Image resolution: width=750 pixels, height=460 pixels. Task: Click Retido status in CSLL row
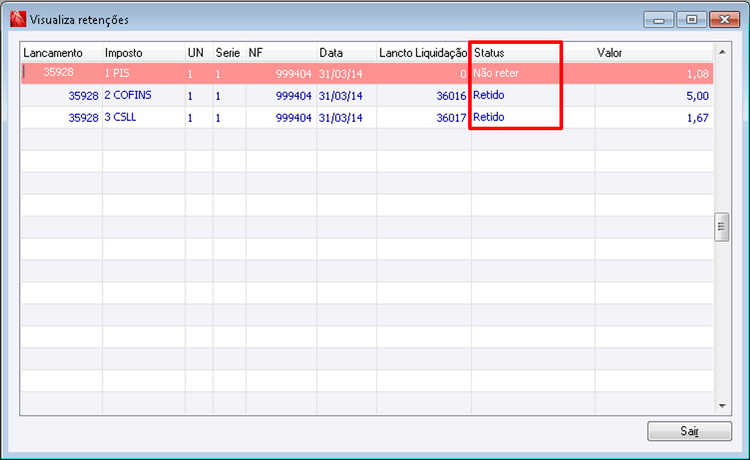(x=533, y=118)
